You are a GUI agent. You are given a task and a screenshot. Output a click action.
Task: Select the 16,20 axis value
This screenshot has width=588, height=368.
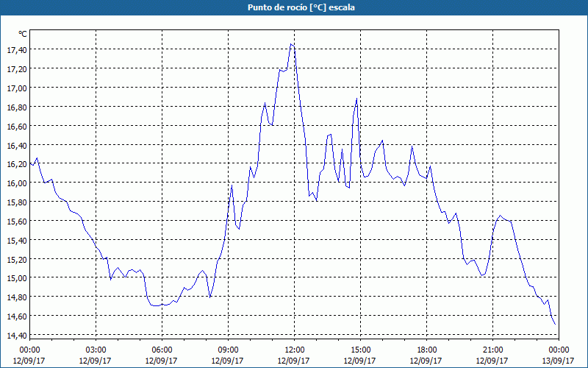click(x=17, y=164)
